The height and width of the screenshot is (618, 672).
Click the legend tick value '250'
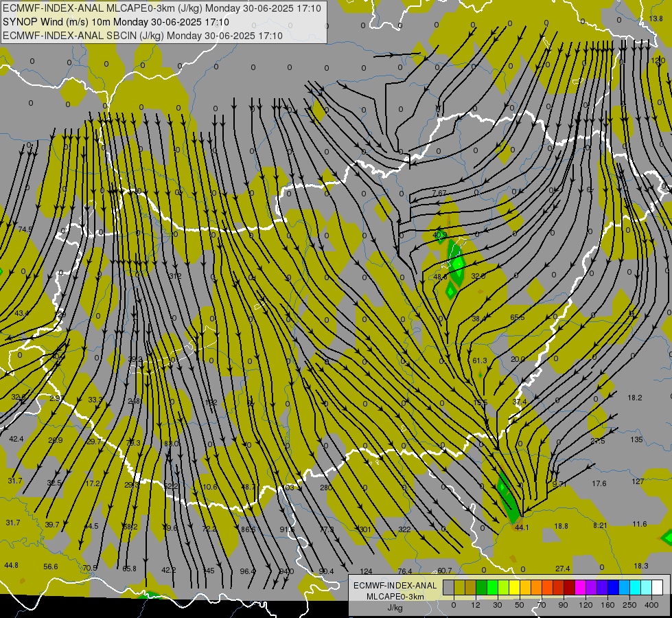(x=629, y=605)
